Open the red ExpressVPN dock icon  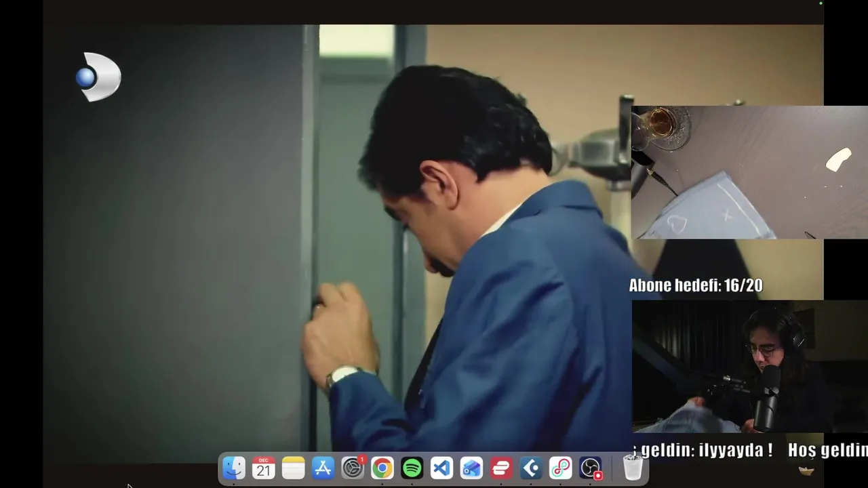501,468
